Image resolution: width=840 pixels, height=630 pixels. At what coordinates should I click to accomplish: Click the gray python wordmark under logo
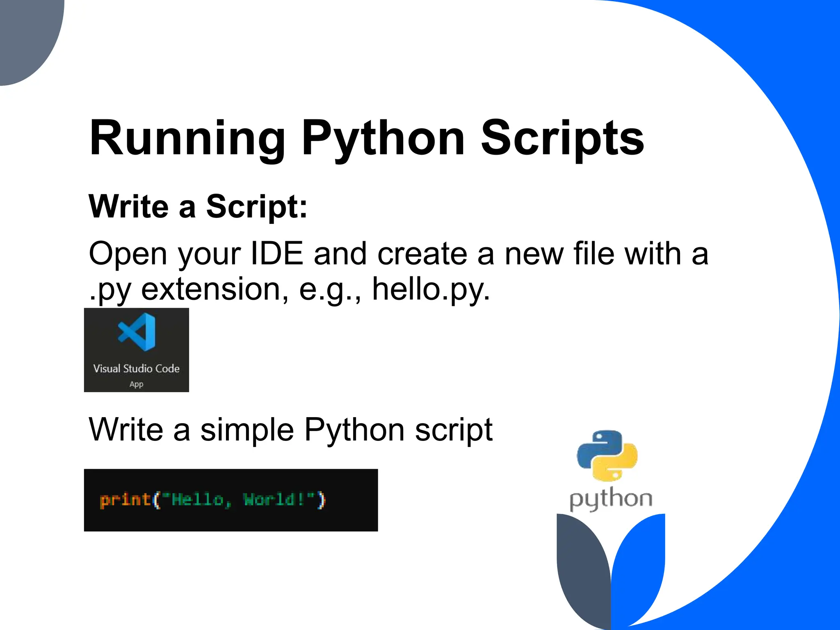[611, 499]
